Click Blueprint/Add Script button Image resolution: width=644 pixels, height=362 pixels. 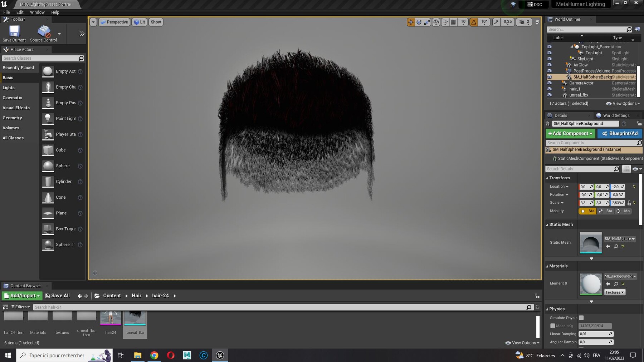(620, 133)
